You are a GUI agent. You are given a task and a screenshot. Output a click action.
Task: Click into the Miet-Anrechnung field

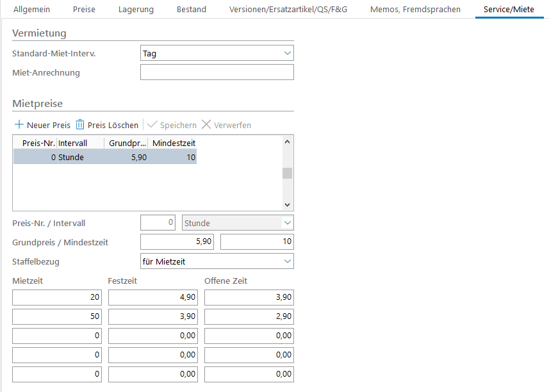tap(217, 72)
